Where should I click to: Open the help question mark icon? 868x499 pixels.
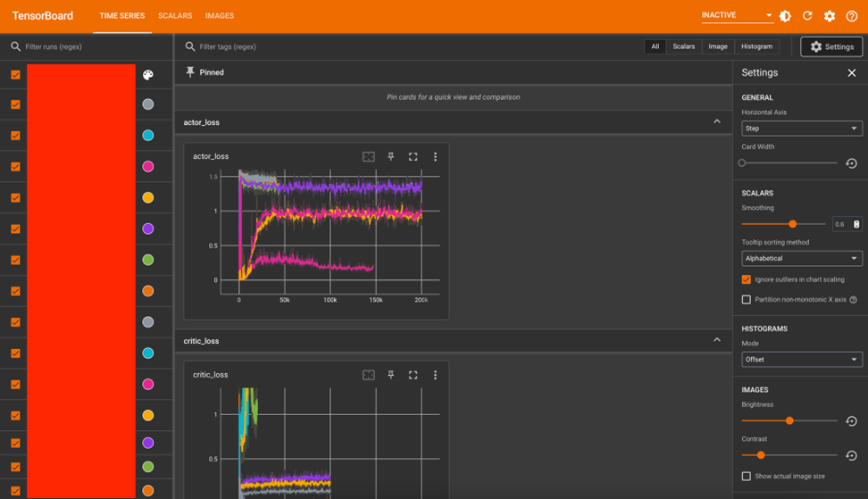[851, 16]
